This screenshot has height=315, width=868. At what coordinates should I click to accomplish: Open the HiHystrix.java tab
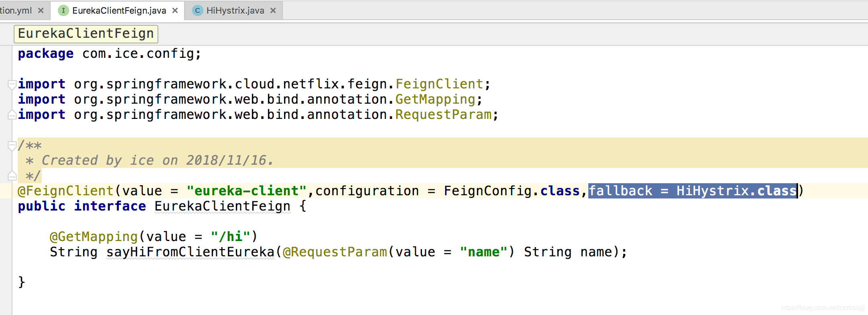click(x=235, y=10)
